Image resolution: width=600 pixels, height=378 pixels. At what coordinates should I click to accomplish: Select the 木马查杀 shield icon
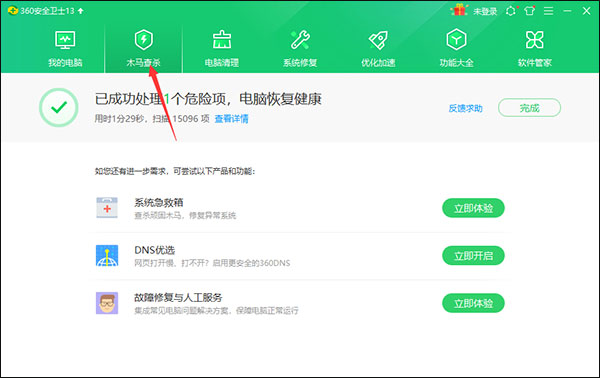point(144,40)
